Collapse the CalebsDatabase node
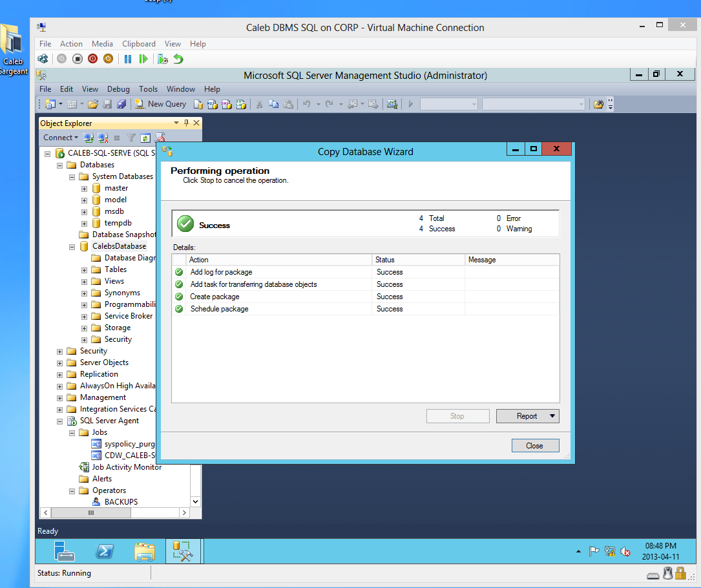The width and height of the screenshot is (701, 588). coord(72,247)
